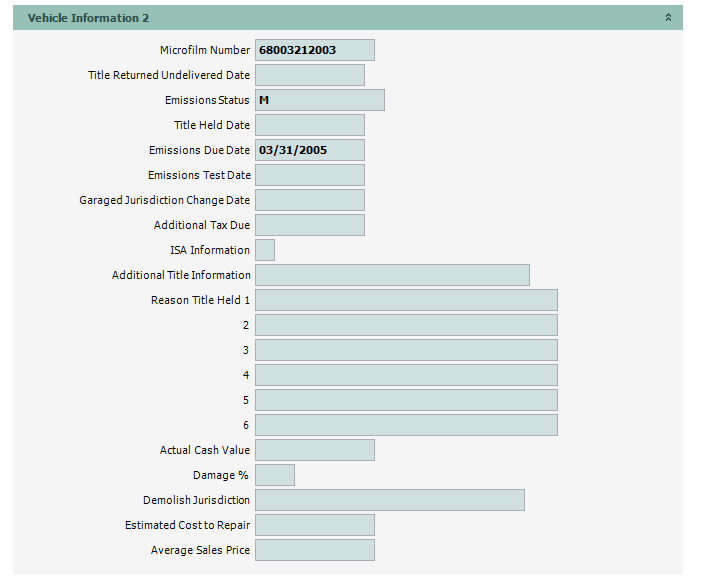Focus the Title Held Date field

309,125
